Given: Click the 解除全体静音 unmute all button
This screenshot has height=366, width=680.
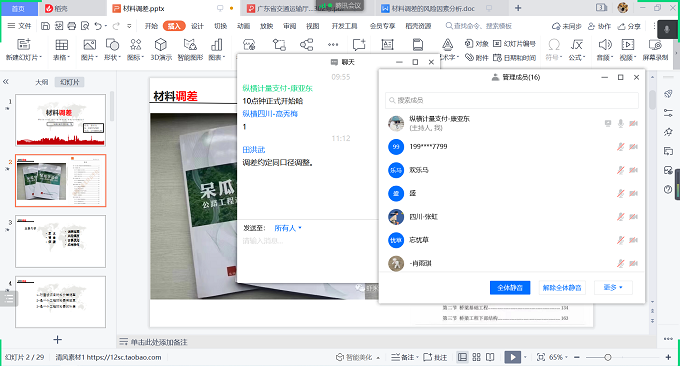Looking at the screenshot, I should click(562, 288).
